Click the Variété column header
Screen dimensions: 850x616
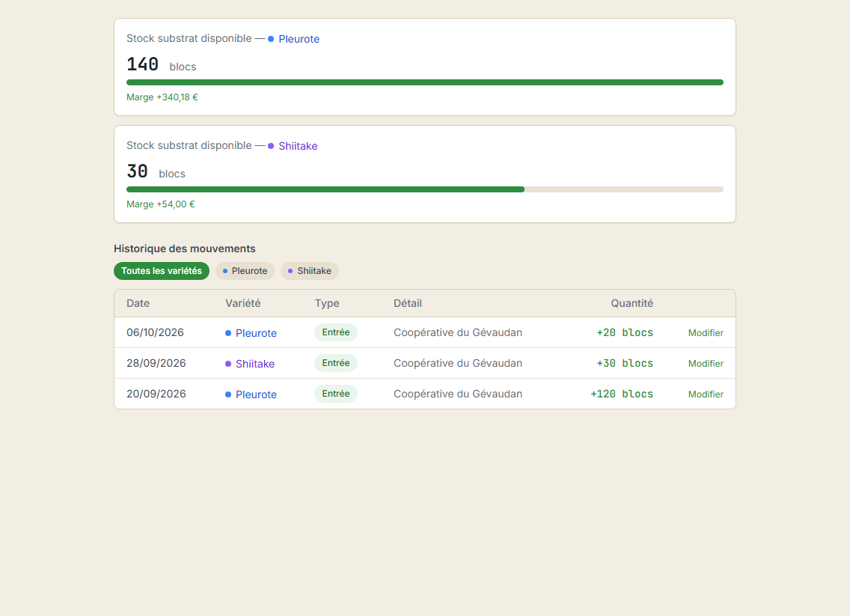[243, 303]
